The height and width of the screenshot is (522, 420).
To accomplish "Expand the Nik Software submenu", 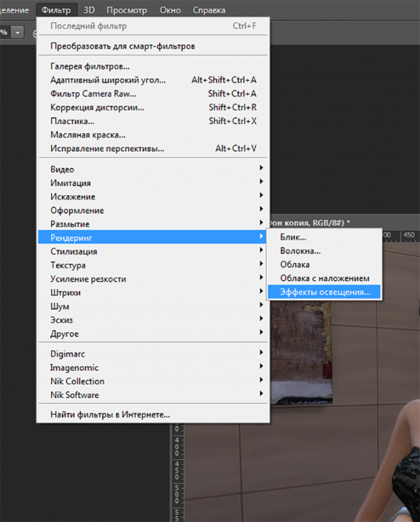I will (x=153, y=395).
